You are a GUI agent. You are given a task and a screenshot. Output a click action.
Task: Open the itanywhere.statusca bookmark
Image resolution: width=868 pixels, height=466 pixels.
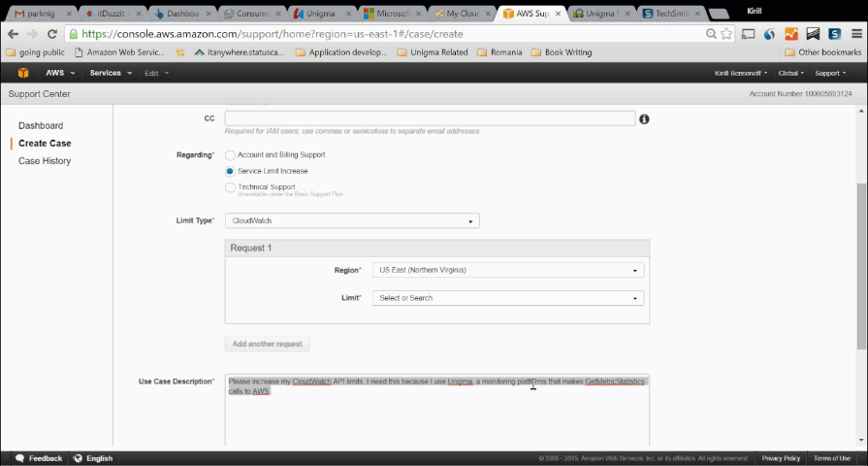240,52
